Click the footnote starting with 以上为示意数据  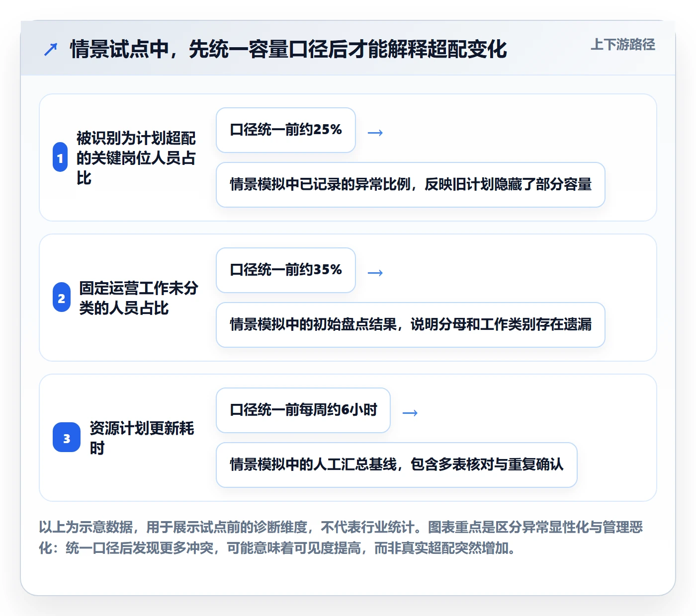click(x=341, y=538)
